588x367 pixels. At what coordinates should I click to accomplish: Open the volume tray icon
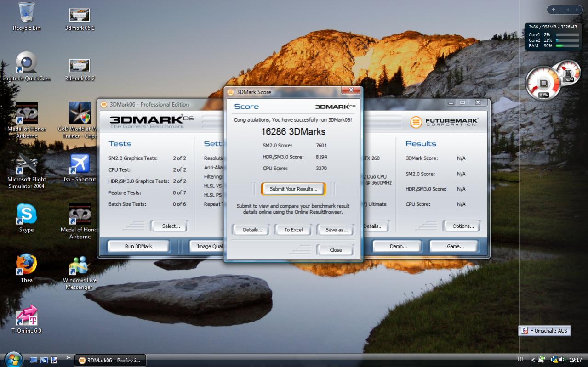563,360
